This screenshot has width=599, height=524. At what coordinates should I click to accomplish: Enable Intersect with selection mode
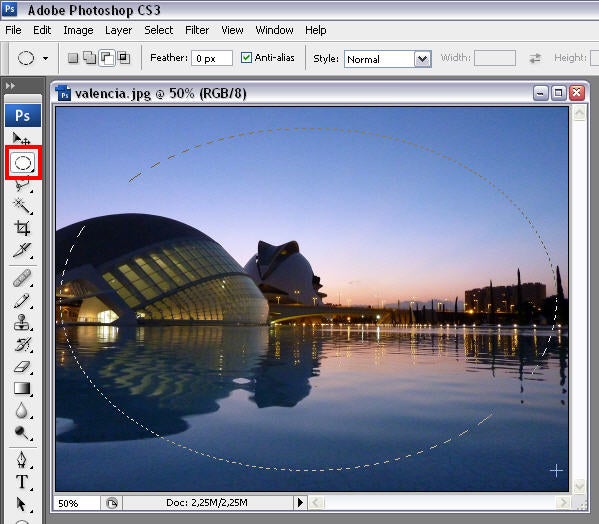(x=123, y=58)
